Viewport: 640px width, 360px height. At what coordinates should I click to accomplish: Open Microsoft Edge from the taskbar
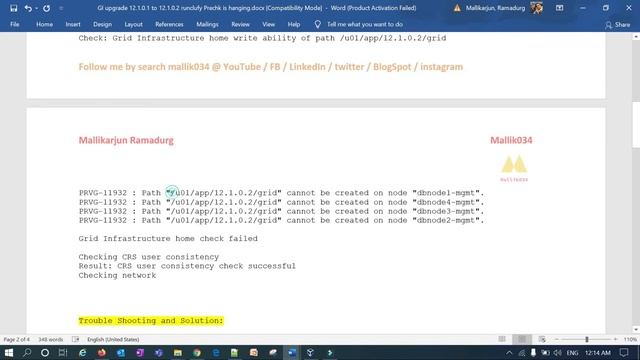[216, 352]
